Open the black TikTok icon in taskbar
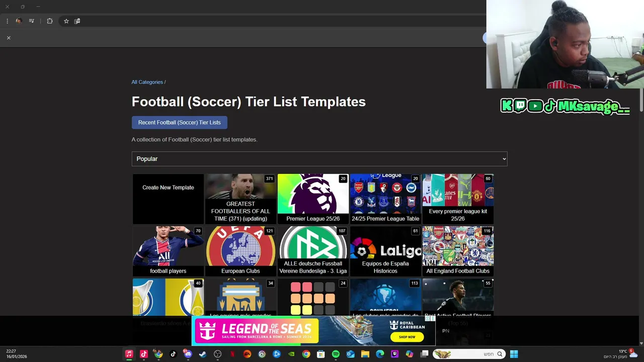The height and width of the screenshot is (362, 644). (173, 354)
